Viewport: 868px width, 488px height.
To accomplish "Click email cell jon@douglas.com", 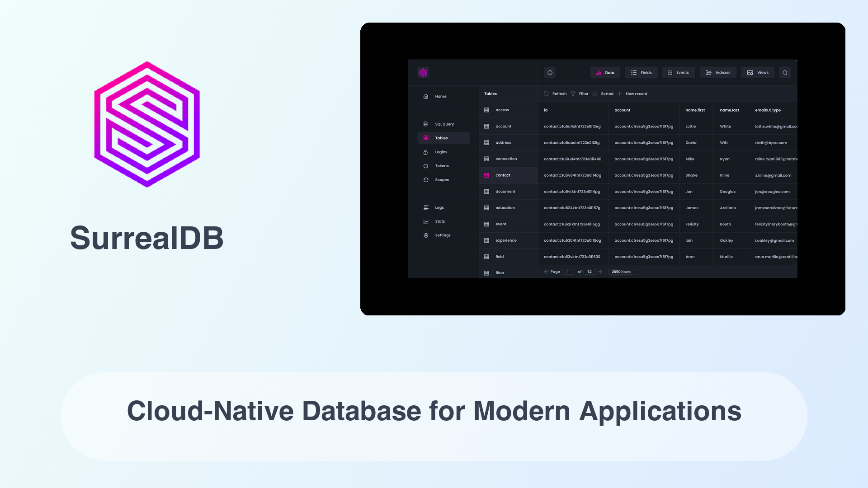I will coord(772,192).
